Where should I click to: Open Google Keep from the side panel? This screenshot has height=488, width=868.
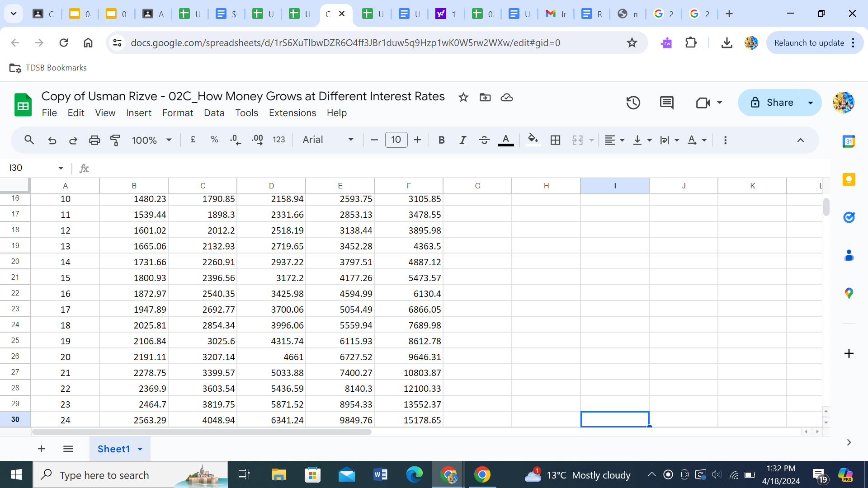coord(849,179)
